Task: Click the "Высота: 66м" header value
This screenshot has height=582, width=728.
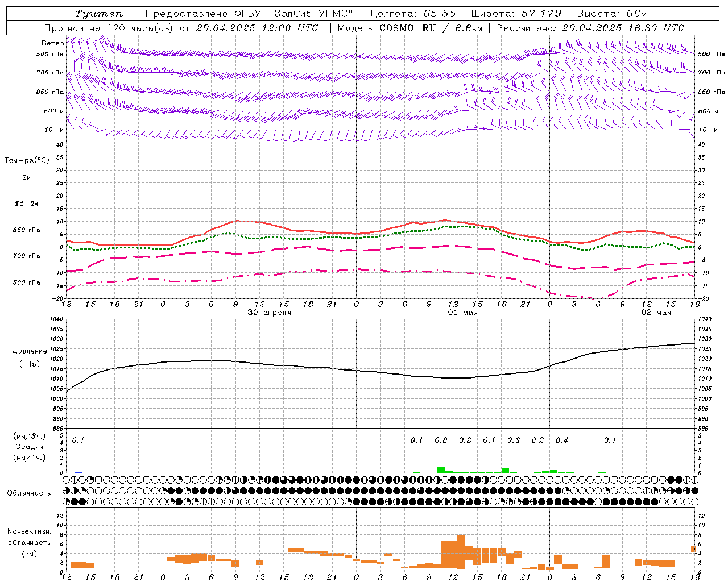Action: 612,14
